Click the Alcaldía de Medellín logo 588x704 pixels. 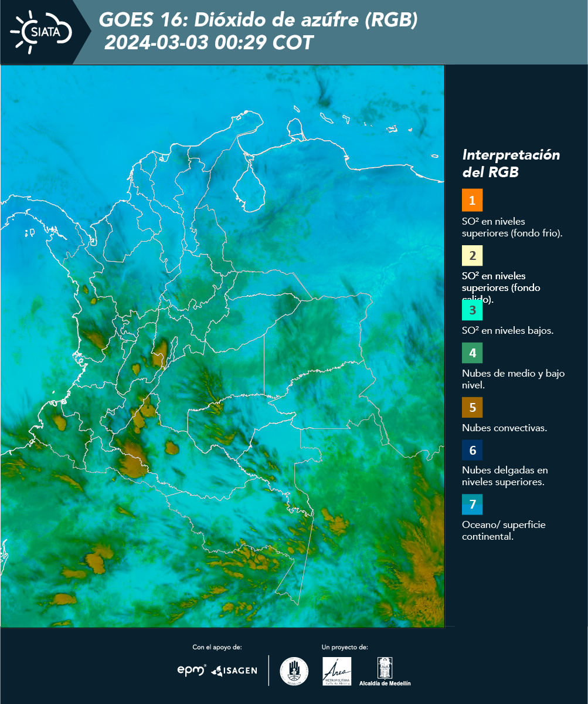(x=385, y=671)
